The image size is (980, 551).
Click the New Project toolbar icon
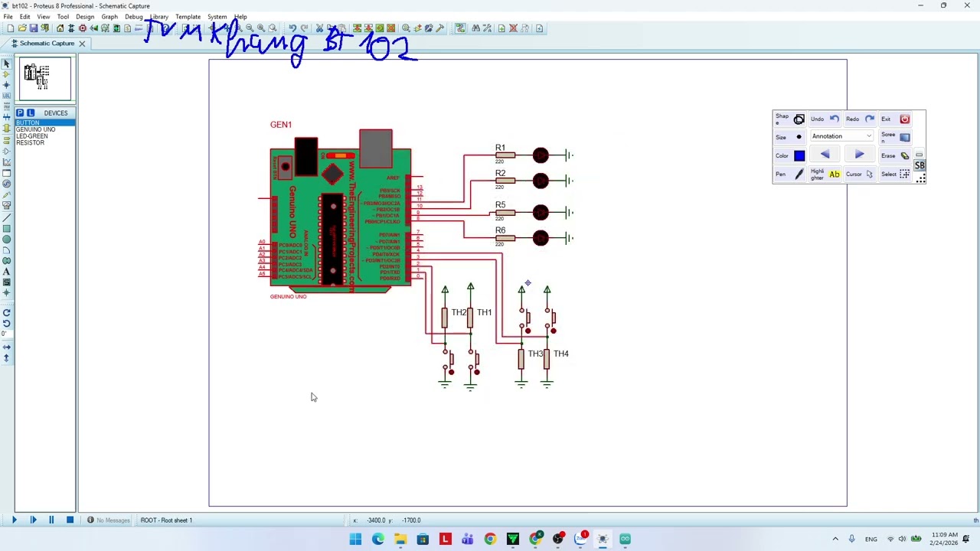11,28
